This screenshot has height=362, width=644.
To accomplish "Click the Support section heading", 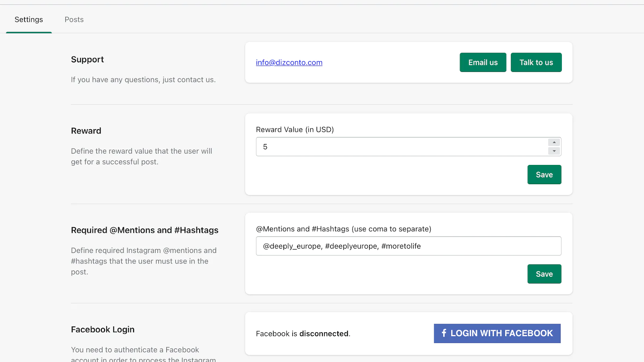I will (87, 60).
